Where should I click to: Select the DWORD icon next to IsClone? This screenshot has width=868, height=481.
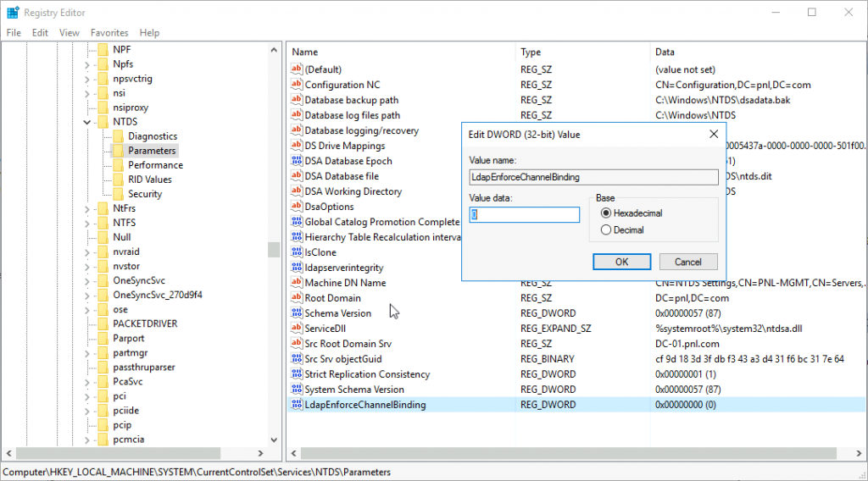click(297, 252)
